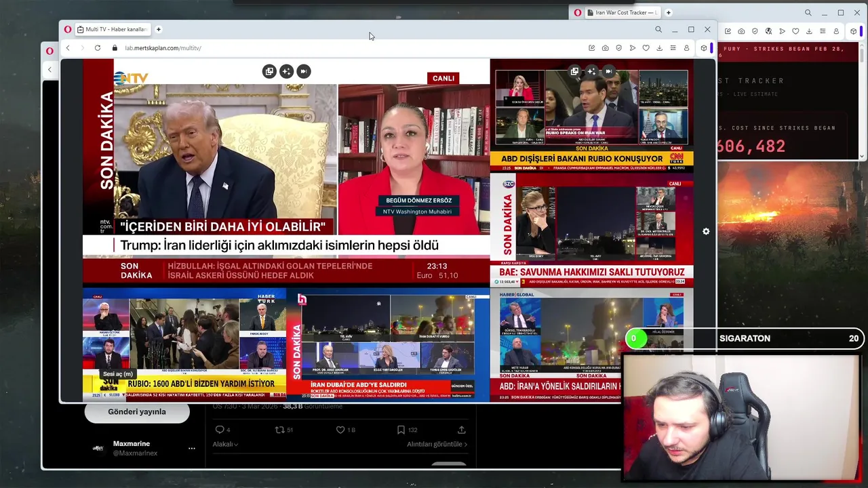Screen dimensions: 868x488
Task: Open tab search magnifier in Multi TV window
Action: [x=658, y=30]
